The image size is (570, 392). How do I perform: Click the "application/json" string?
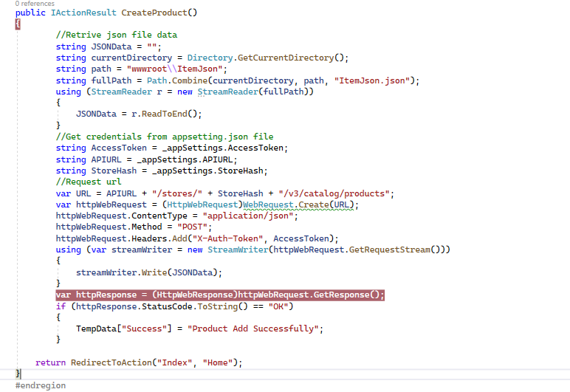click(248, 216)
